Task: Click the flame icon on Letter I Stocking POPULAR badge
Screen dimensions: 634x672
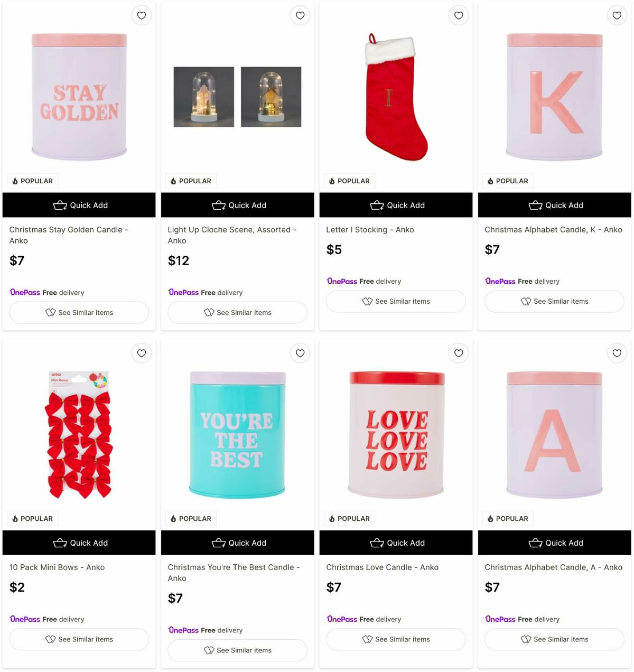Action: pyautogui.click(x=332, y=181)
